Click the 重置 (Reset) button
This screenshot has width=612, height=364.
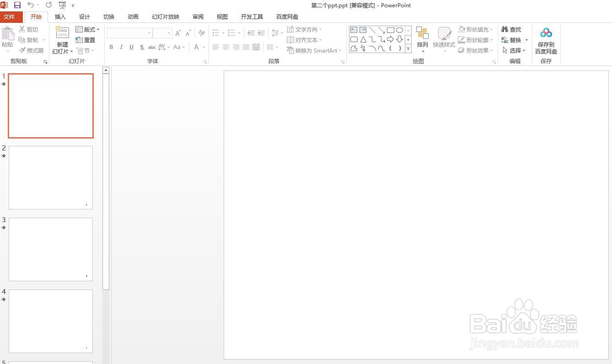(x=86, y=40)
